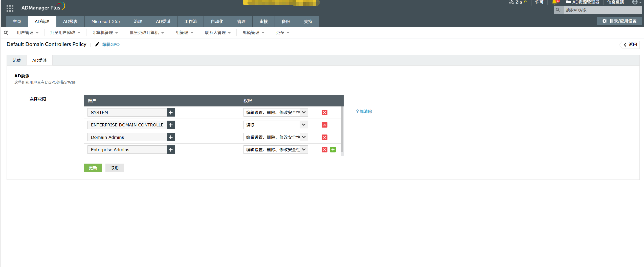Click the 全部清除 link
The height and width of the screenshot is (267, 644).
click(x=364, y=112)
